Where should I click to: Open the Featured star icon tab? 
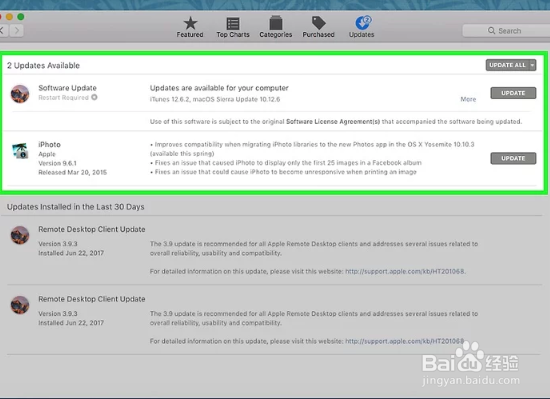[190, 23]
